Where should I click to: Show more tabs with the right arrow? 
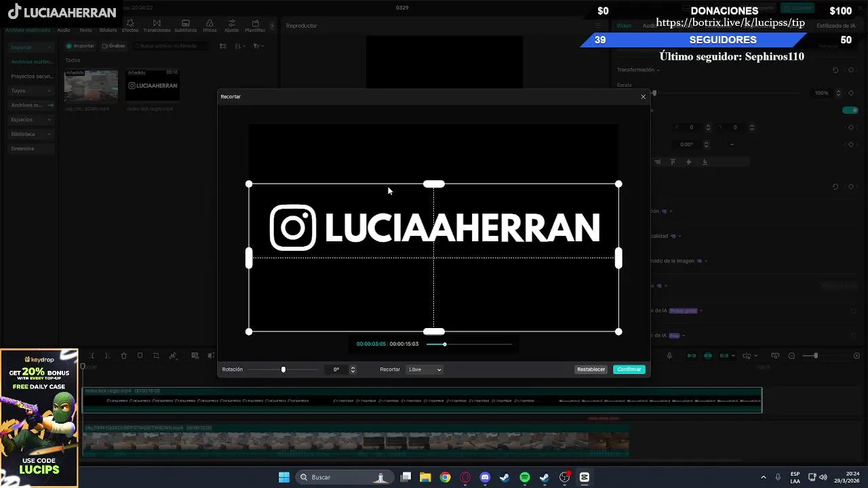(273, 26)
